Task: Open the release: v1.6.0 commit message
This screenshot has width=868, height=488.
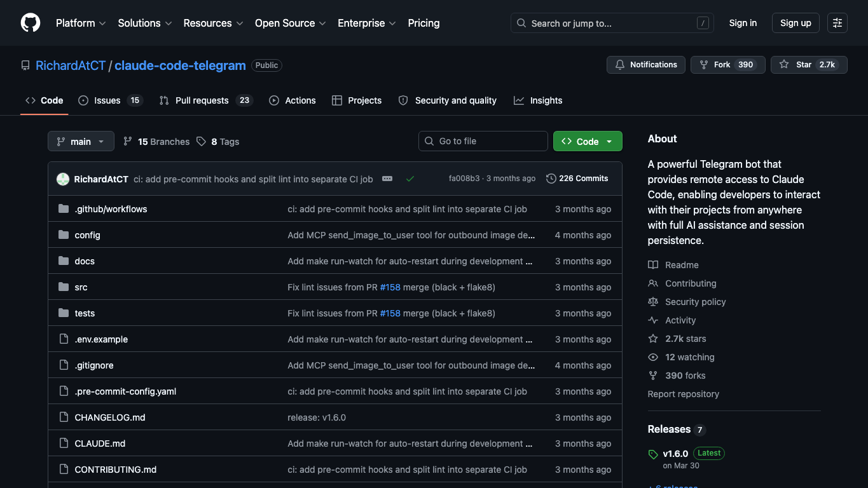Action: pos(317,417)
